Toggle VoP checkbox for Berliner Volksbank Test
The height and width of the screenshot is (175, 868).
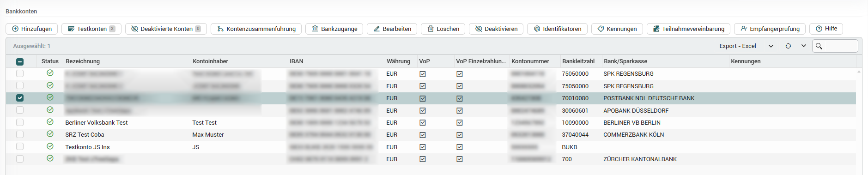coord(423,123)
